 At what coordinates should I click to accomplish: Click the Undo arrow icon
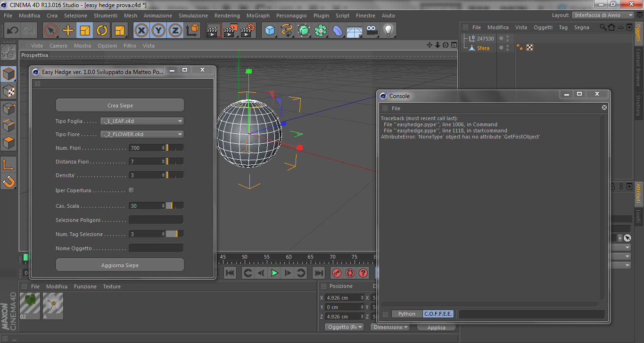[13, 31]
